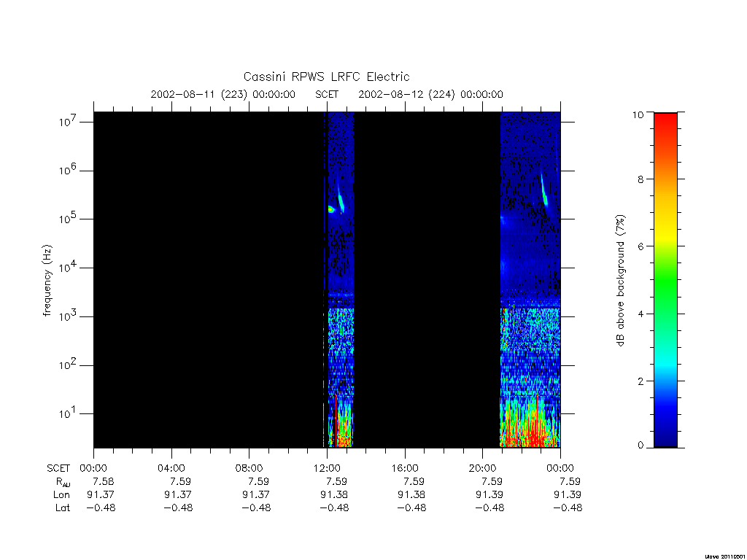Click the SCET row label below the plot

pyautogui.click(x=58, y=468)
